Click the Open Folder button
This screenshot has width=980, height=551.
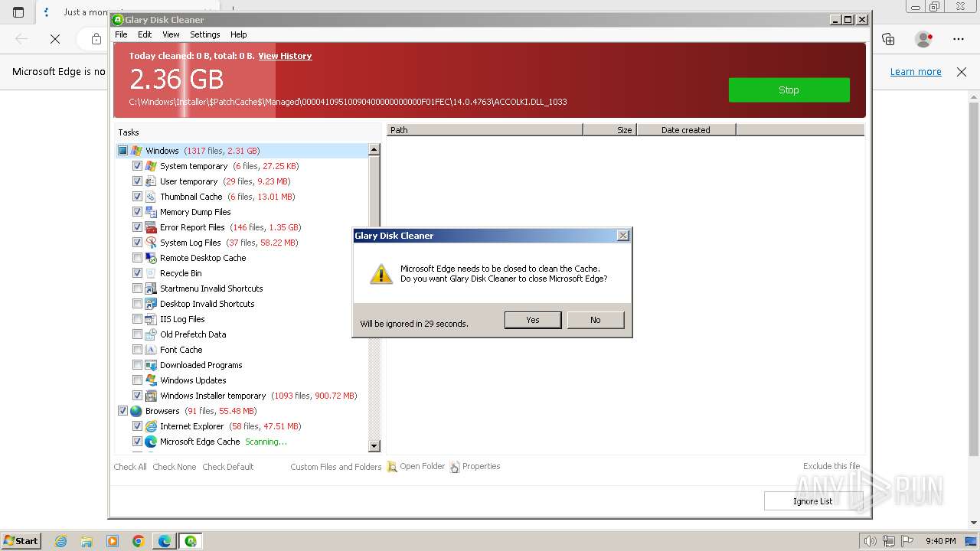[x=416, y=466]
